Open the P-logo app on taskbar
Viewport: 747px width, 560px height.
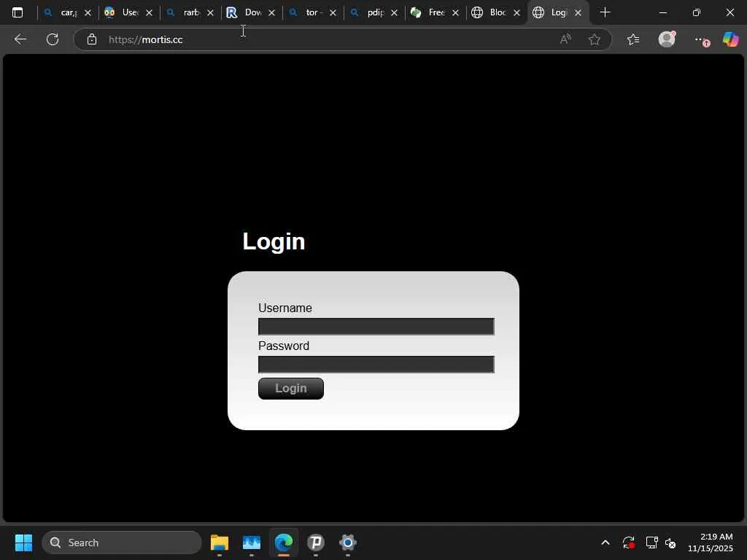315,542
